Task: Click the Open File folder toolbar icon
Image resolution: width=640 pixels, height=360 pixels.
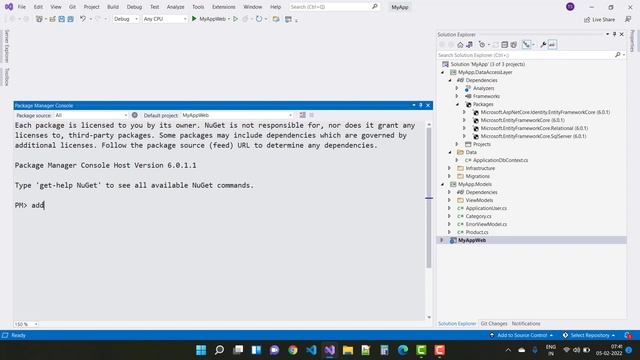Action: [x=53, y=19]
